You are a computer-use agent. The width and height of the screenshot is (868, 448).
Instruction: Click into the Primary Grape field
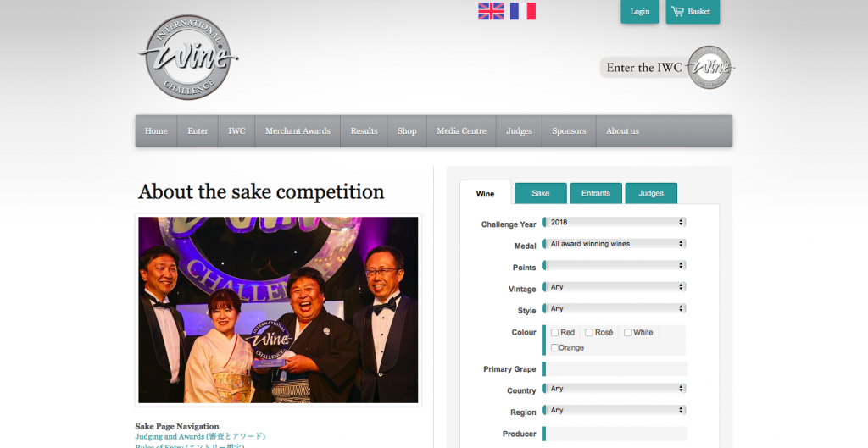pos(615,368)
